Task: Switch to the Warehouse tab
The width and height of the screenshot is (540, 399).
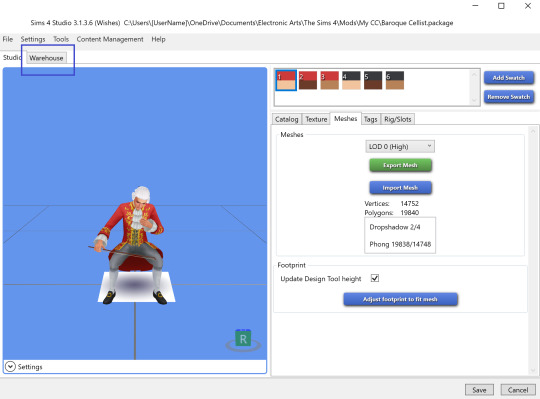Action: [46, 58]
